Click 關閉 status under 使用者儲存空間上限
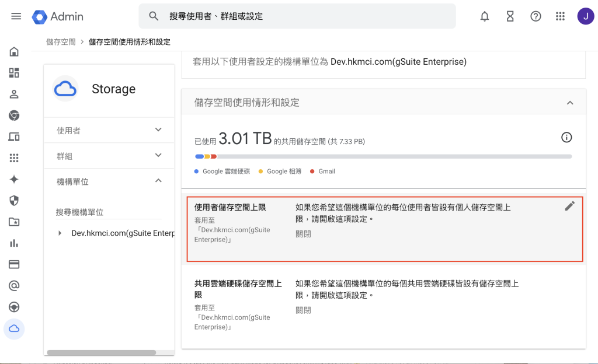This screenshot has height=364, width=598. 303,234
